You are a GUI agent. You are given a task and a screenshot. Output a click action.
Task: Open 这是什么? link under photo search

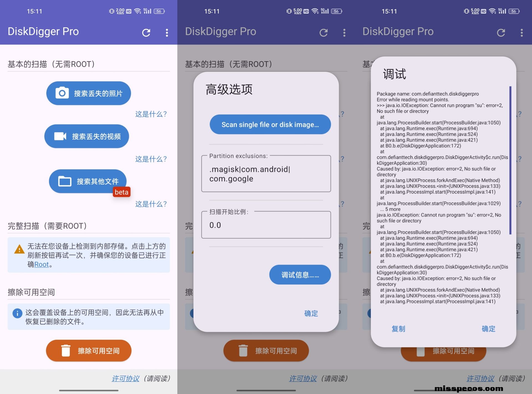(151, 114)
